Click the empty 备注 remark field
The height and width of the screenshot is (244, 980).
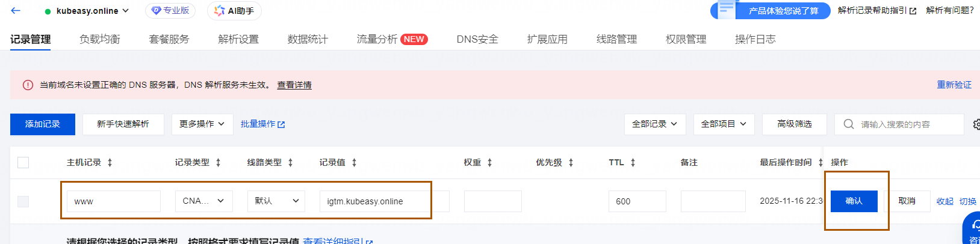[713, 201]
